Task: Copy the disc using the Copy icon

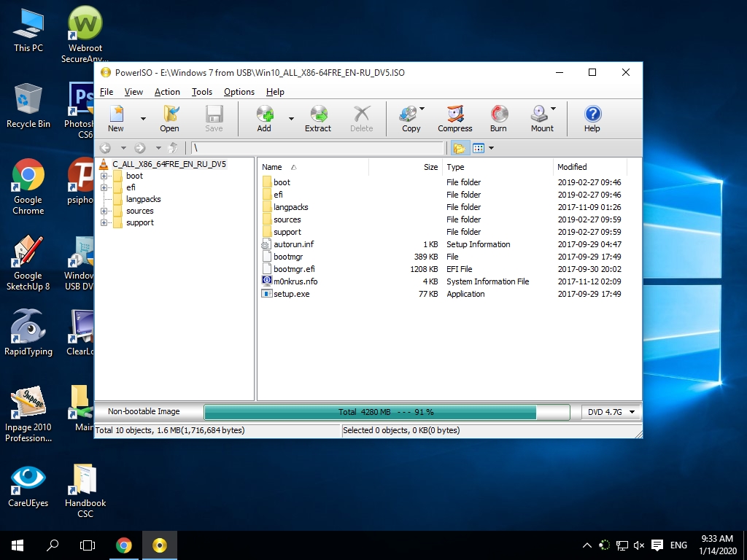Action: [x=409, y=117]
